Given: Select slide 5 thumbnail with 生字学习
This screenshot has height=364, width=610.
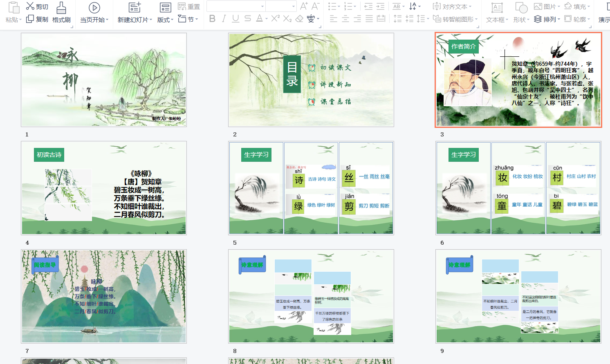Looking at the screenshot, I should 311,188.
